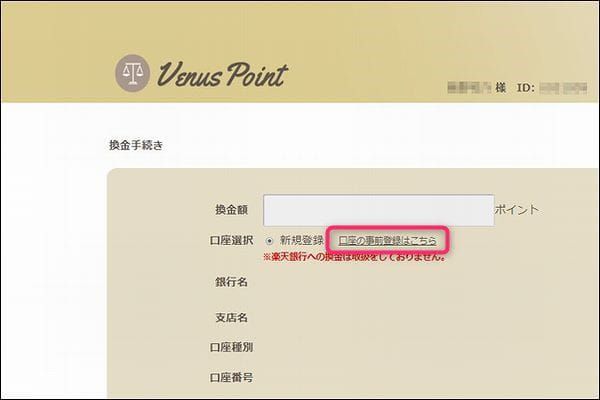Viewport: 600px width, 400px height.
Task: Click the scales icon in Venus Point logo
Action: 132,73
